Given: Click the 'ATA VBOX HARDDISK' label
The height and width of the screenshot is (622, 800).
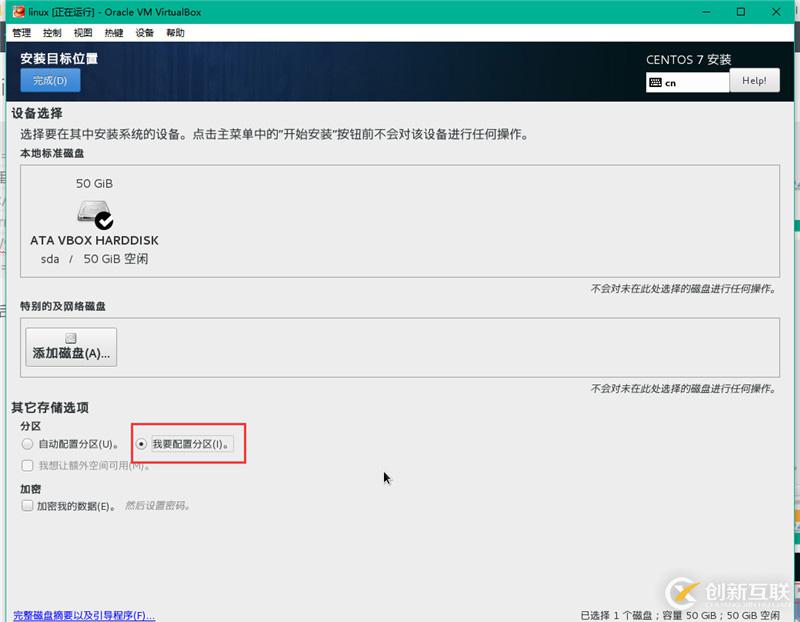Looking at the screenshot, I should (x=94, y=240).
